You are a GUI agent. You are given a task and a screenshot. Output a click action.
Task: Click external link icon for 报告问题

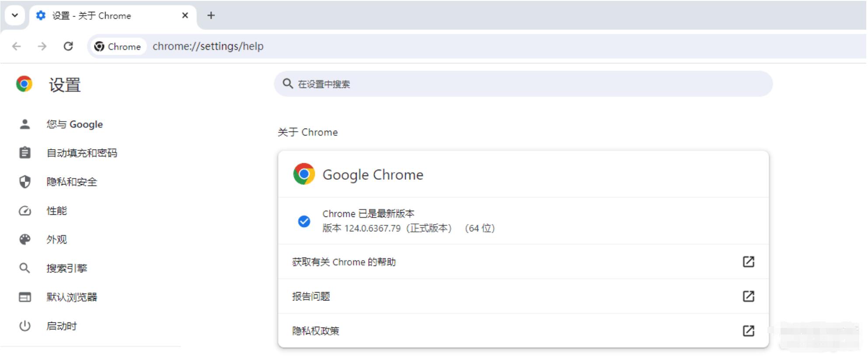coord(749,296)
